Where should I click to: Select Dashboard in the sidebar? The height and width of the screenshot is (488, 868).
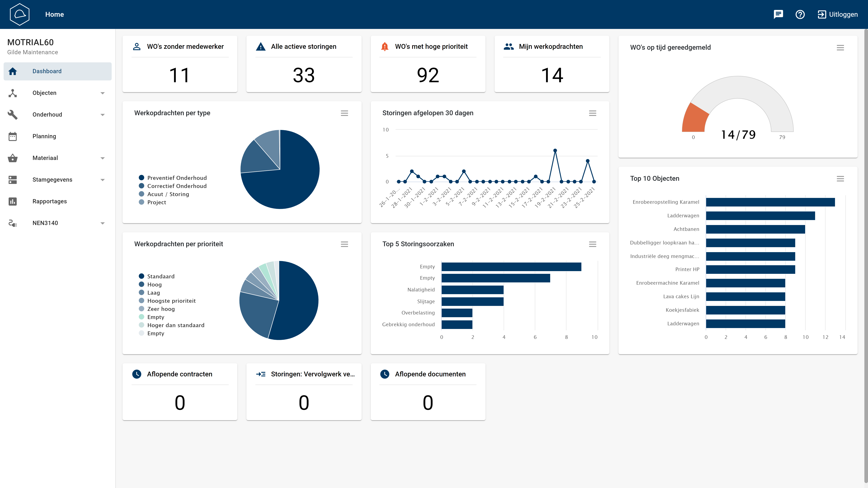[47, 71]
